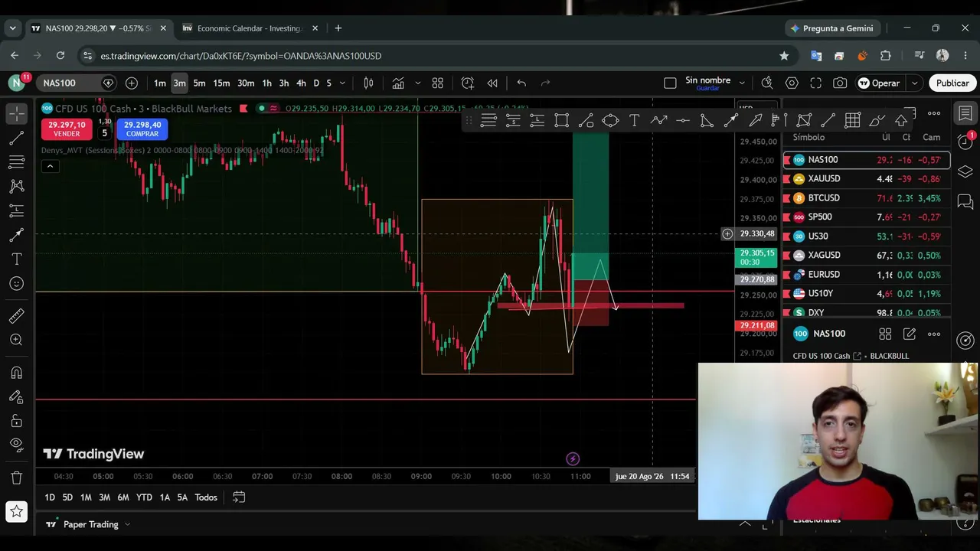Open the Sin nombre layout name menu
Image resolution: width=980 pixels, height=551 pixels.
[x=714, y=83]
